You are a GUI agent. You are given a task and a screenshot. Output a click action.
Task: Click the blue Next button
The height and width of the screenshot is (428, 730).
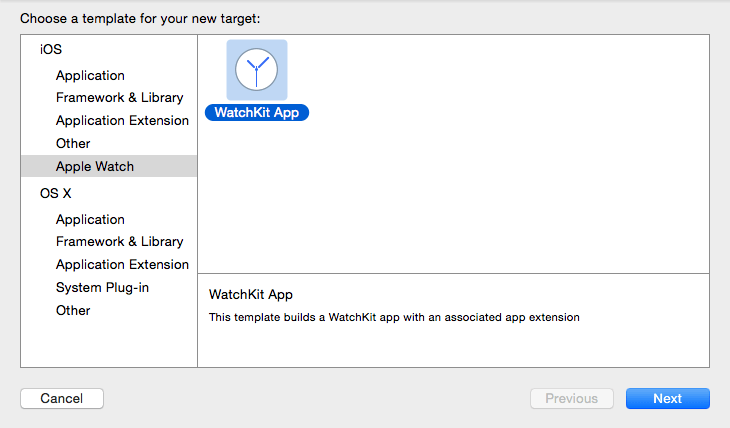click(x=667, y=398)
